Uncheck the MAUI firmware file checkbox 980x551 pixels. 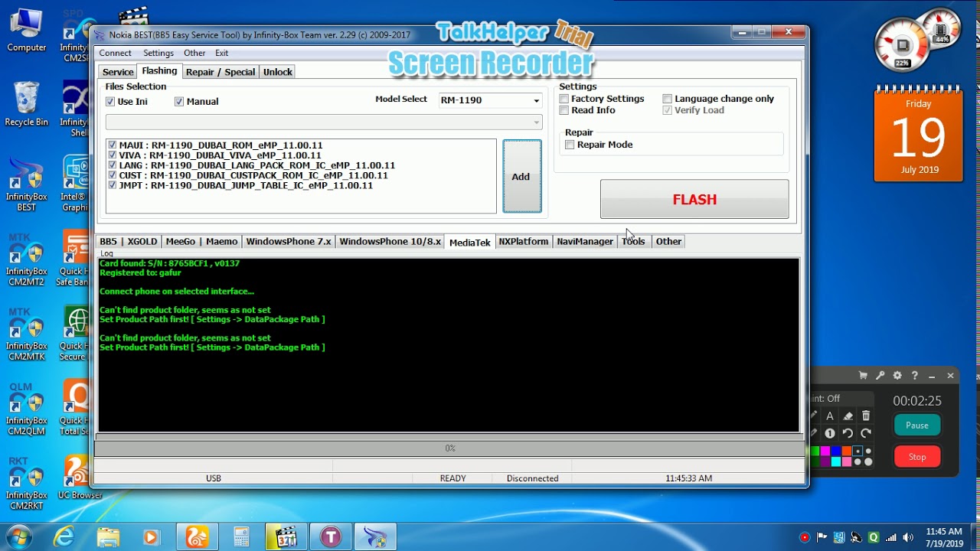[x=113, y=145]
